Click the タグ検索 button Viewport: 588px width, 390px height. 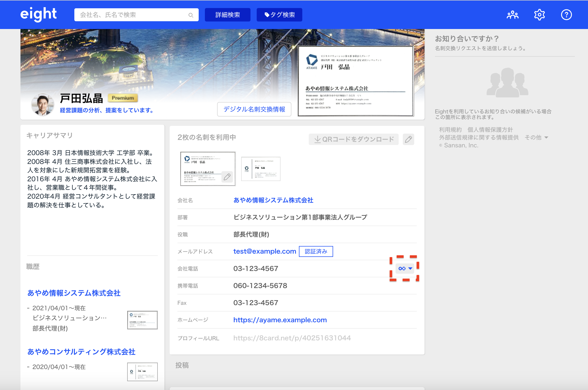coord(279,15)
